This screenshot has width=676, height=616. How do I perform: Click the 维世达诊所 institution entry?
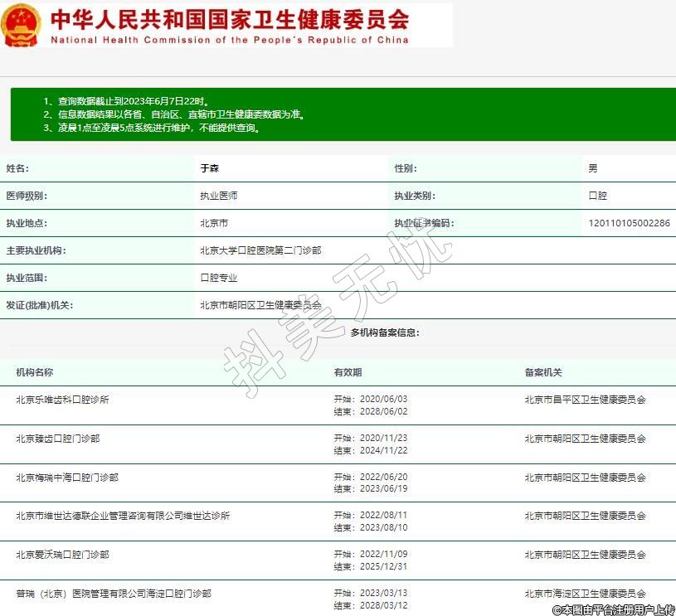[x=123, y=516]
